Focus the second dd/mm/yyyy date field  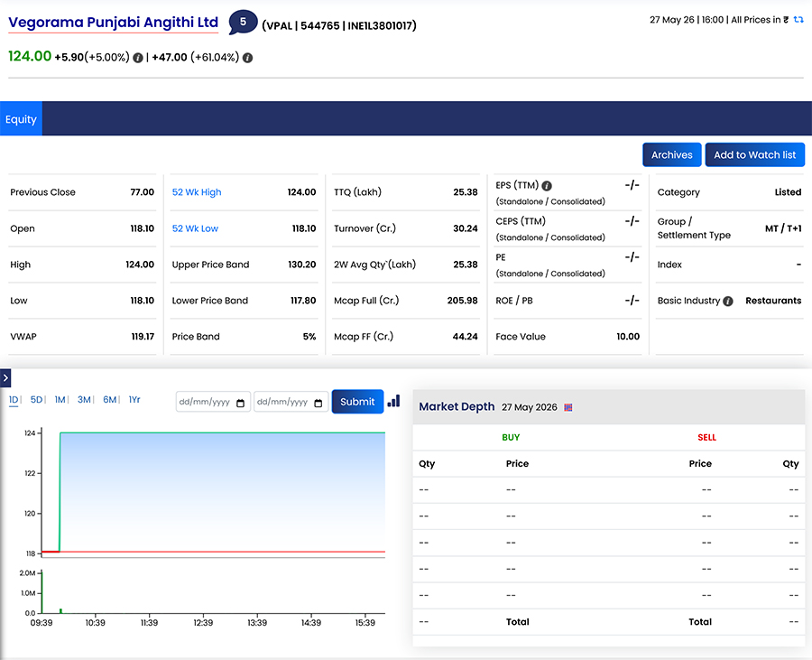tap(291, 402)
